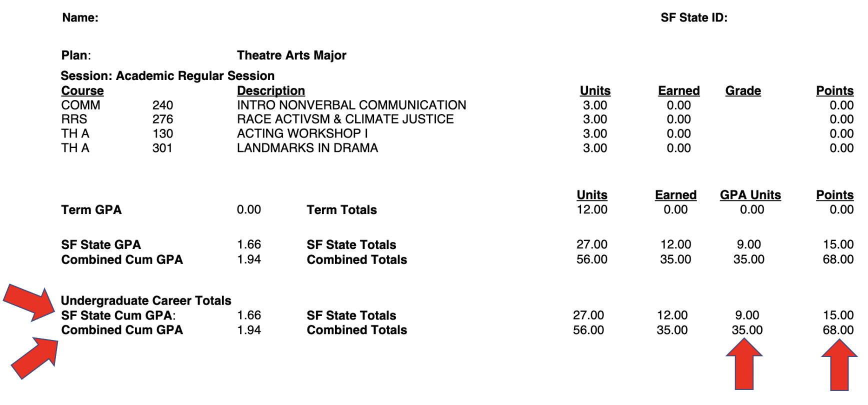This screenshot has height=405, width=868.
Task: Click the Grade column header
Action: coord(743,91)
